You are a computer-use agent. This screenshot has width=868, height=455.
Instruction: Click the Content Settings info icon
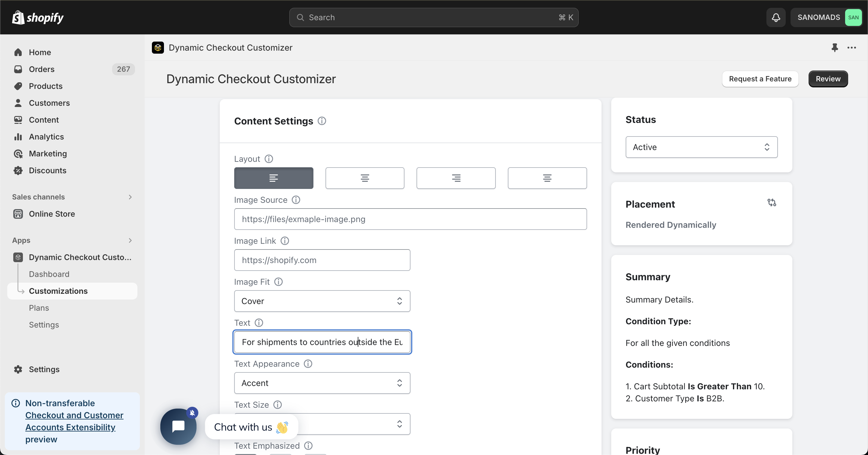point(322,121)
